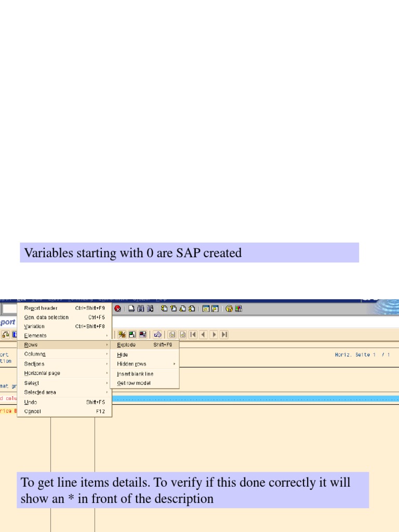The height and width of the screenshot is (532, 399).
Task: Click the command input field at the top left
Action: click(x=9, y=309)
